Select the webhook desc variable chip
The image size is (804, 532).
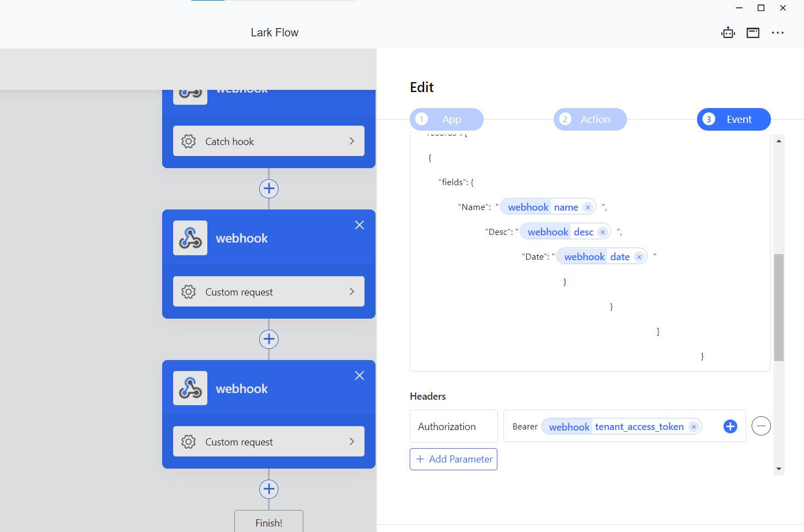pyautogui.click(x=565, y=232)
